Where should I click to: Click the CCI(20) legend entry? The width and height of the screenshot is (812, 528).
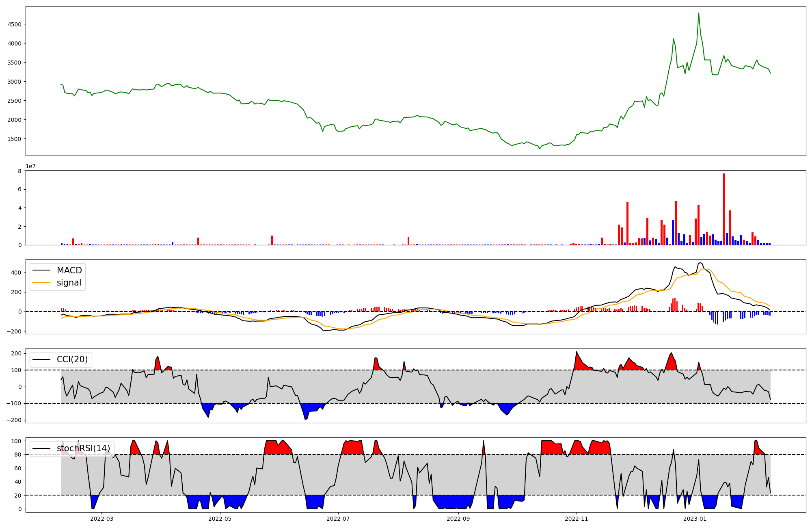point(72,359)
